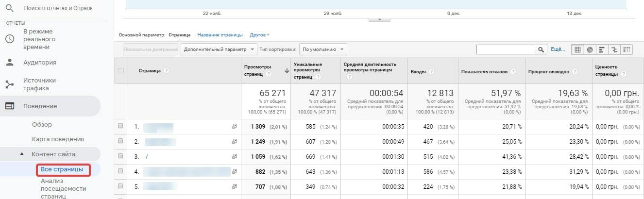Viewport: 644px width, 199px height.
Task: Show help for Ценность страницы column
Action: (623, 74)
